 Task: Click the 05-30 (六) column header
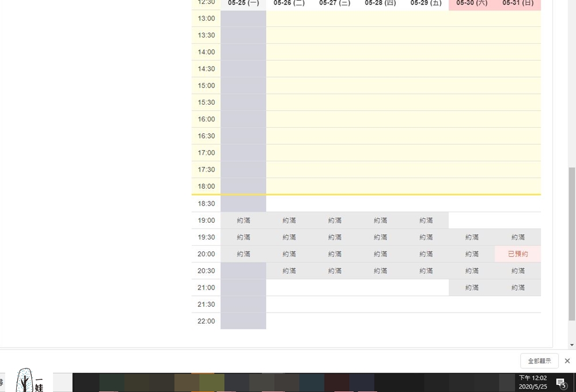tap(472, 3)
